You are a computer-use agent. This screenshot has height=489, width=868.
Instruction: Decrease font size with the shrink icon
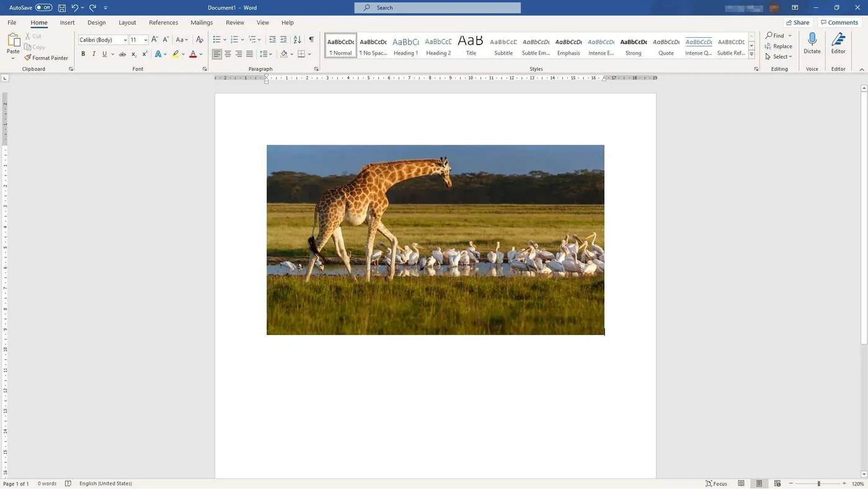(x=166, y=40)
